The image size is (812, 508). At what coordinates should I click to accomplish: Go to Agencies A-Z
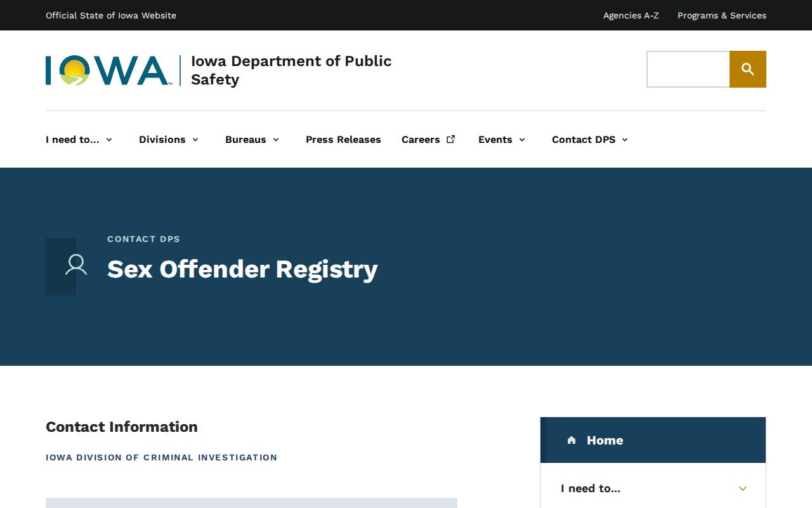[631, 15]
